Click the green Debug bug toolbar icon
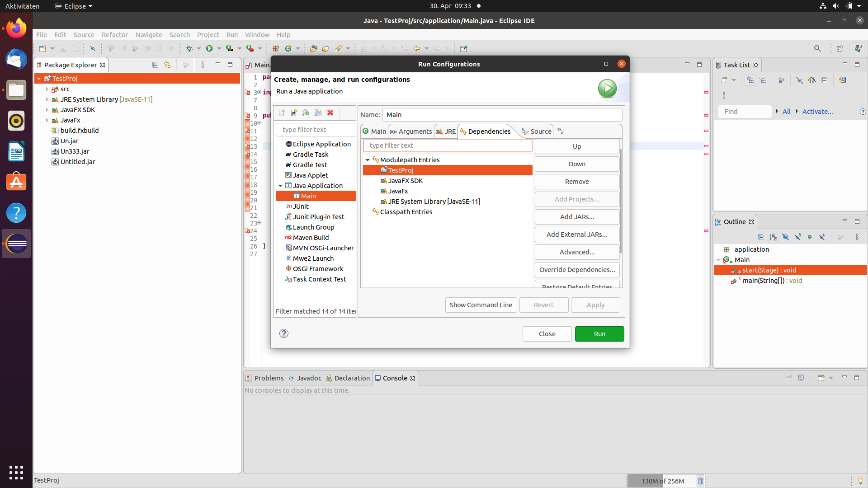This screenshot has height=488, width=868. tap(189, 48)
